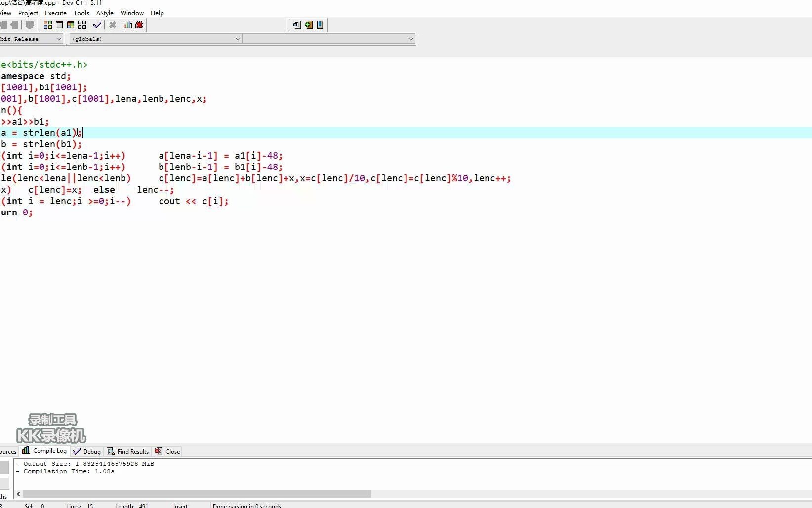This screenshot has width=812, height=508.
Task: Abort compilation using the X icon
Action: [x=113, y=25]
